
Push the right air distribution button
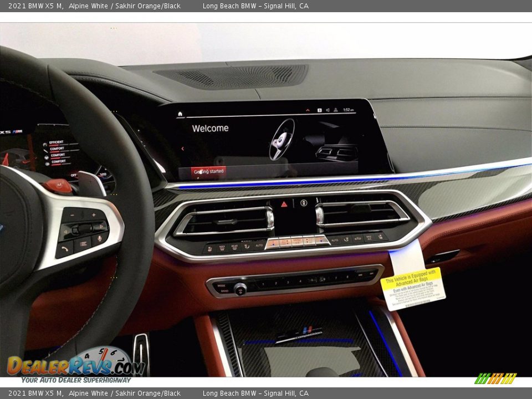point(346,239)
